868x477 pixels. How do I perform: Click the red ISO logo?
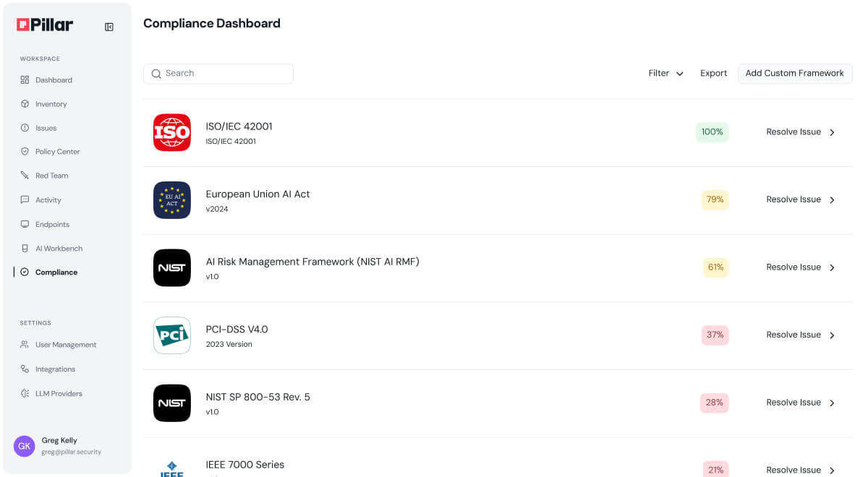(172, 132)
